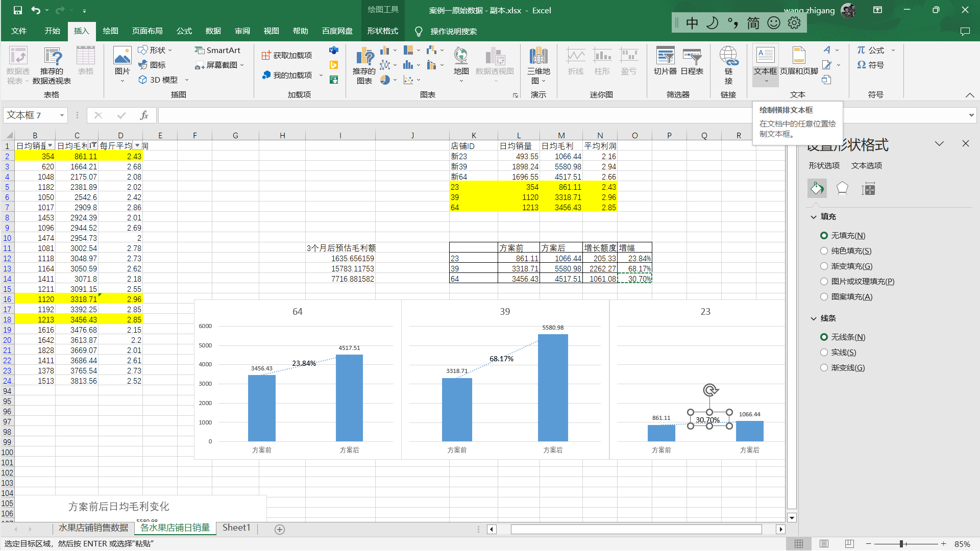The height and width of the screenshot is (551, 980).
Task: Insert a picture (图片)
Action: tap(122, 64)
